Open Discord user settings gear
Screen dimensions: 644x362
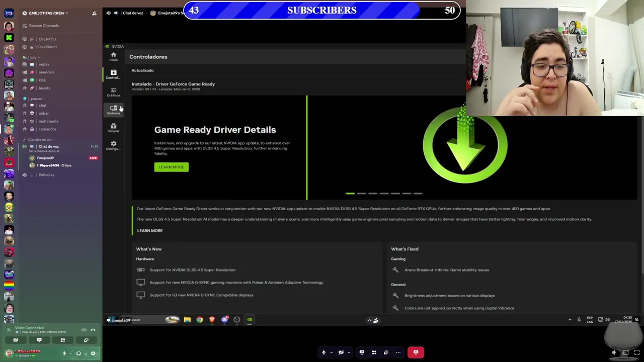[93, 353]
